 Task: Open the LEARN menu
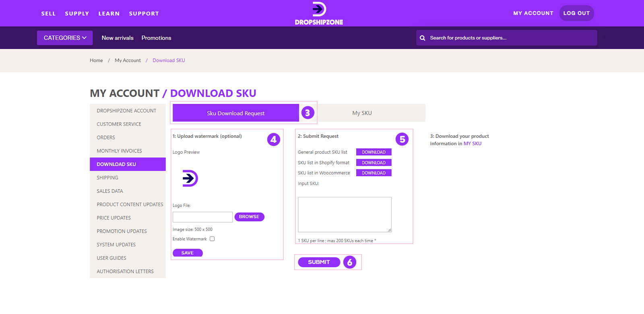(109, 14)
